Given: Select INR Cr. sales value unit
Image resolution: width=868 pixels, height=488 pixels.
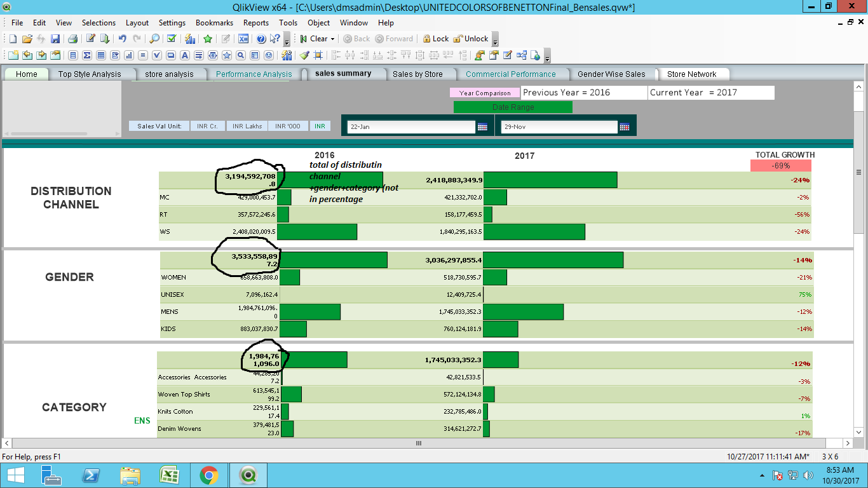Looking at the screenshot, I should point(207,126).
